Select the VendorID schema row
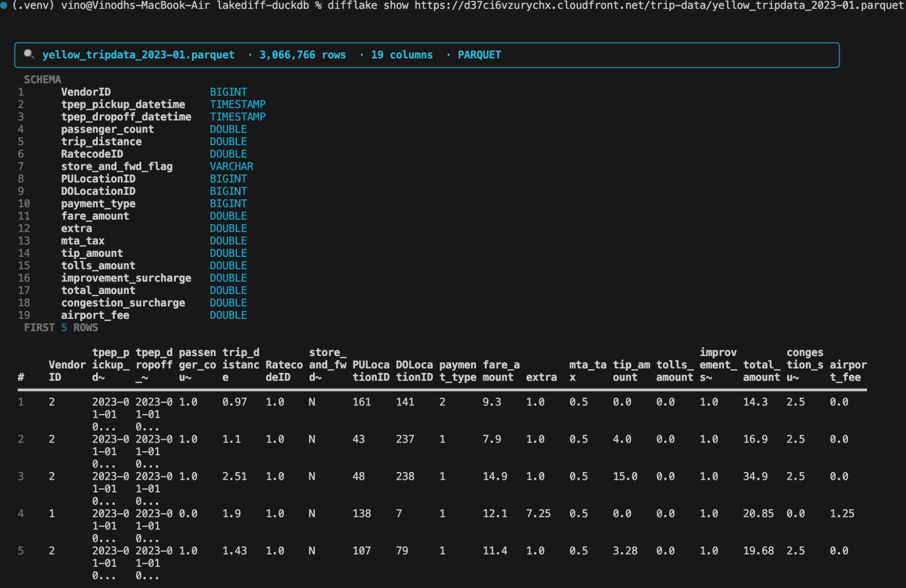The width and height of the screenshot is (906, 588). pyautogui.click(x=132, y=92)
